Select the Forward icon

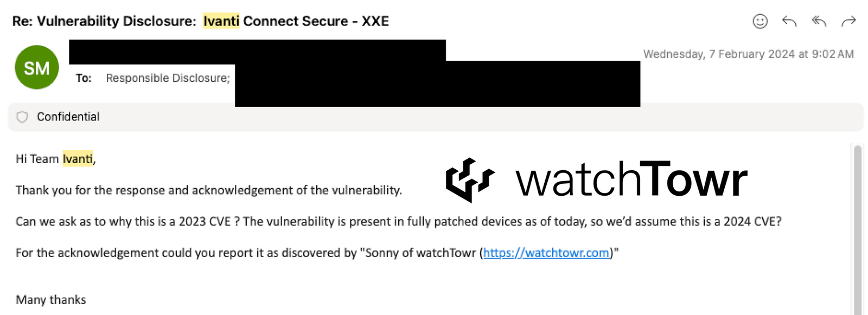coord(848,22)
